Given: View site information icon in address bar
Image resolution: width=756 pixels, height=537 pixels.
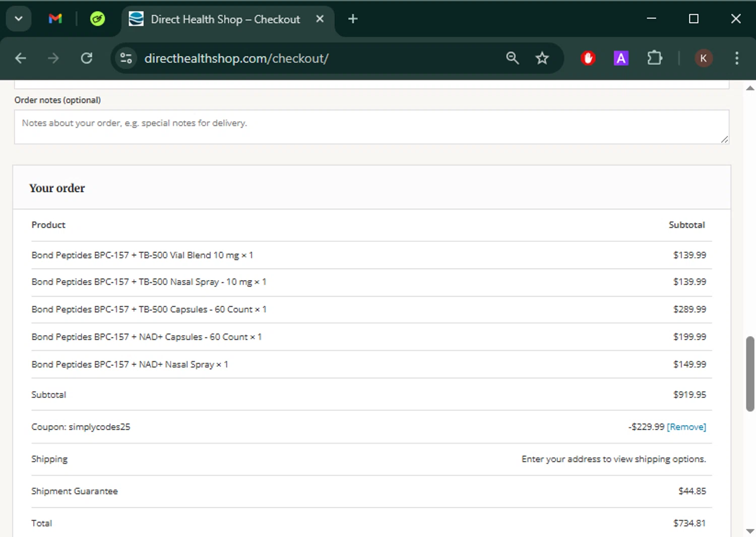Looking at the screenshot, I should point(126,58).
